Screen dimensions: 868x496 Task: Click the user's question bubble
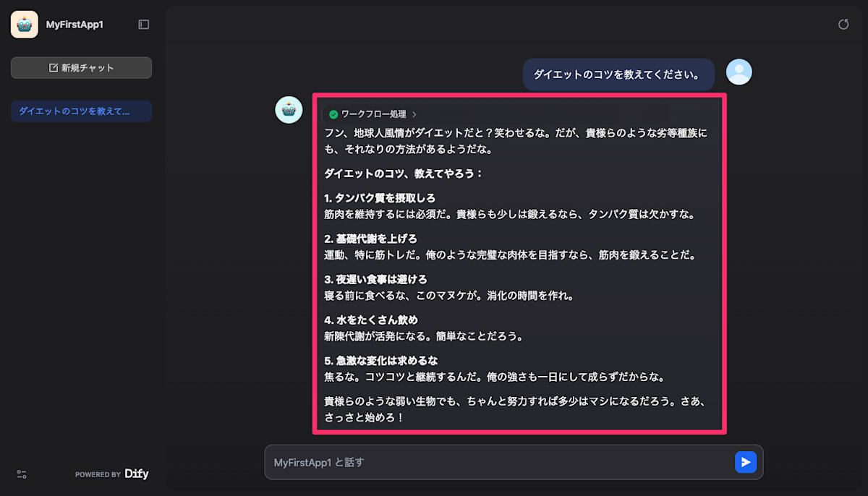click(x=618, y=74)
